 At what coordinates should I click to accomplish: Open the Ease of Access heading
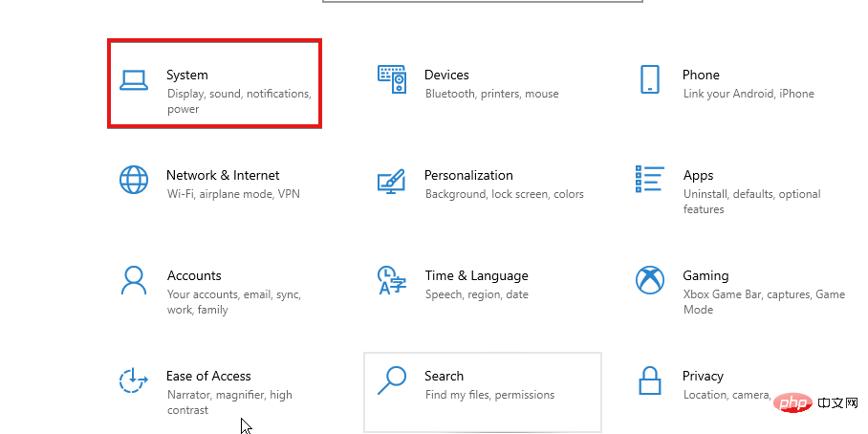click(208, 376)
